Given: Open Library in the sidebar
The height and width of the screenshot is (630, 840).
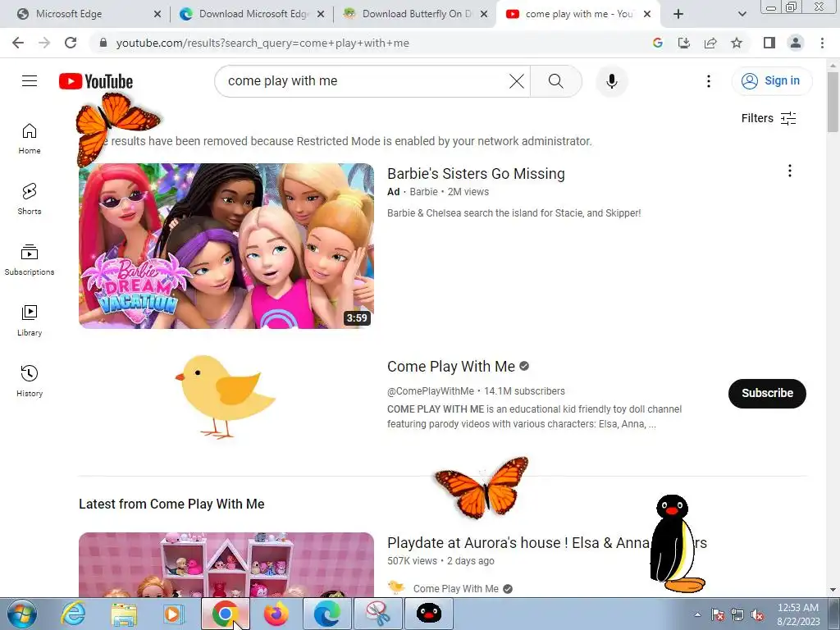Looking at the screenshot, I should pyautogui.click(x=30, y=321).
